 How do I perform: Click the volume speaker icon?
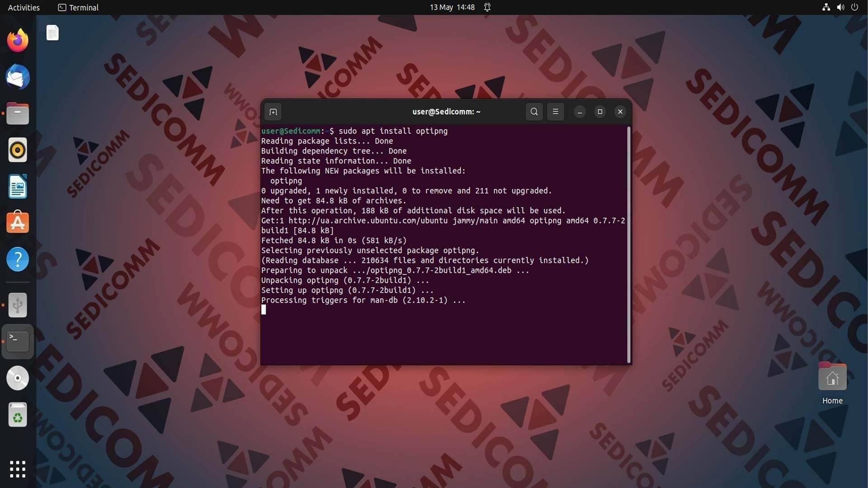[840, 7]
